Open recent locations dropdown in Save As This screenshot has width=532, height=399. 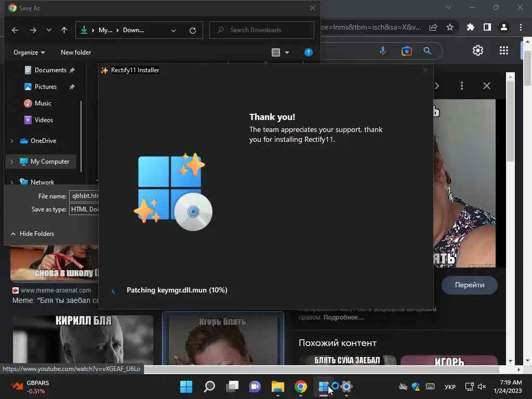point(49,30)
